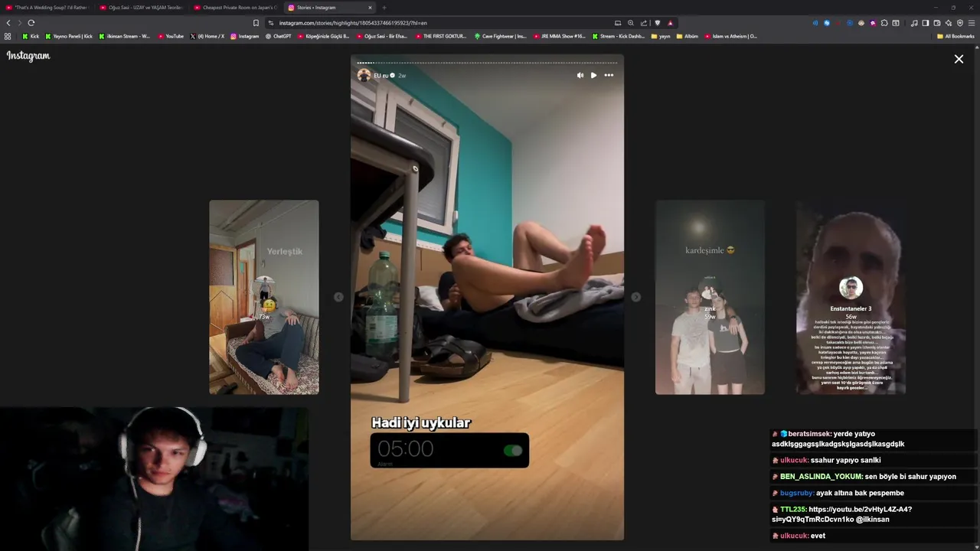Play the paused story
The height and width of the screenshot is (551, 980).
(593, 75)
